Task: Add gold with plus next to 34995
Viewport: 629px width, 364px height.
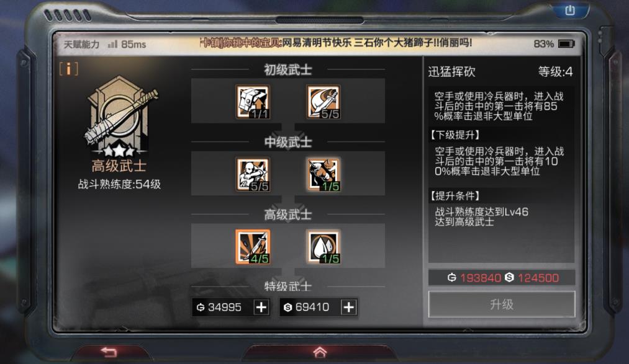Action: coord(261,307)
